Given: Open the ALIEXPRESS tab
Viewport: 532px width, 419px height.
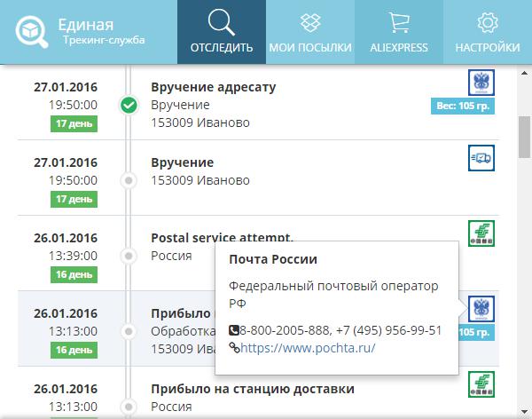Looking at the screenshot, I should (x=399, y=32).
